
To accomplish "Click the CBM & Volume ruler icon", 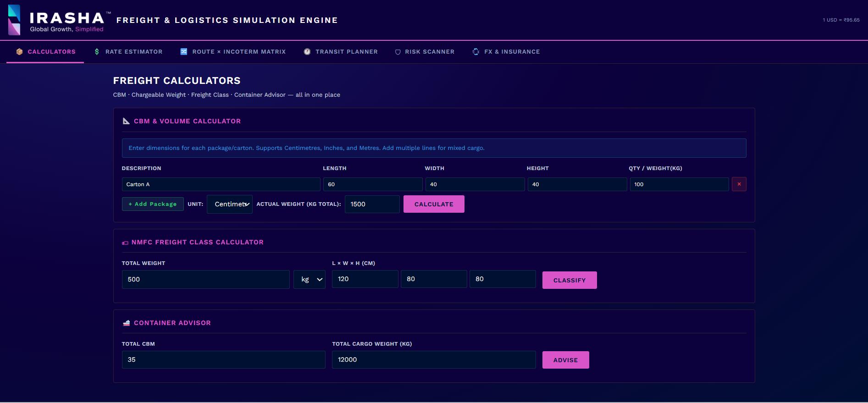I will pos(126,121).
